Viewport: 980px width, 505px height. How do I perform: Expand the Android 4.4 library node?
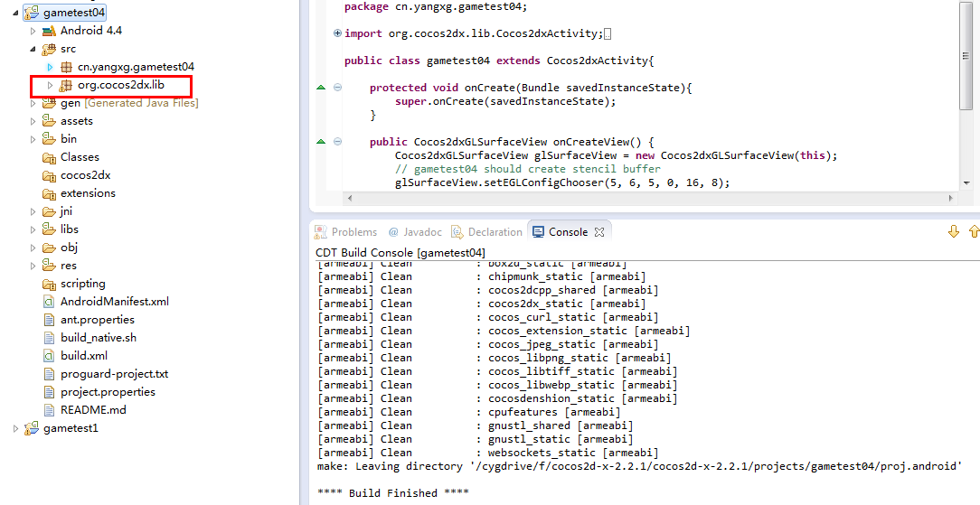coord(33,31)
